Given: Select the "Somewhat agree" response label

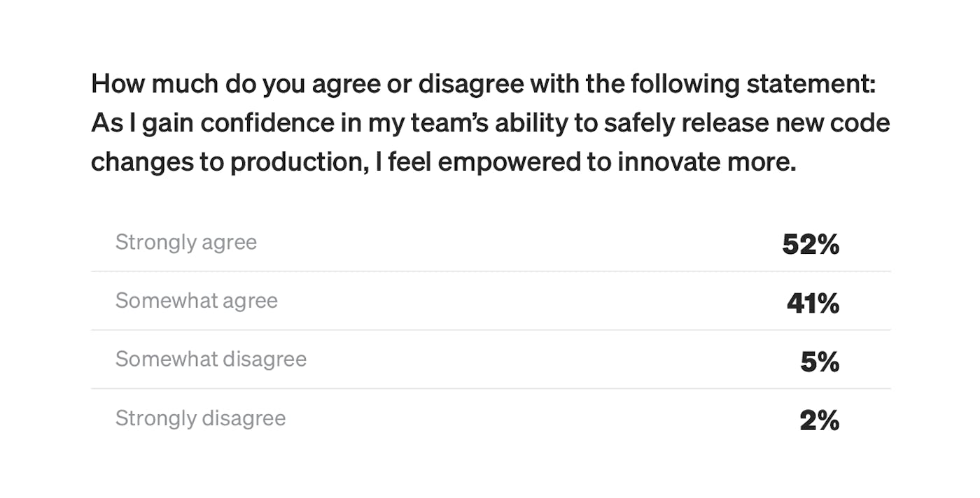Looking at the screenshot, I should (196, 301).
